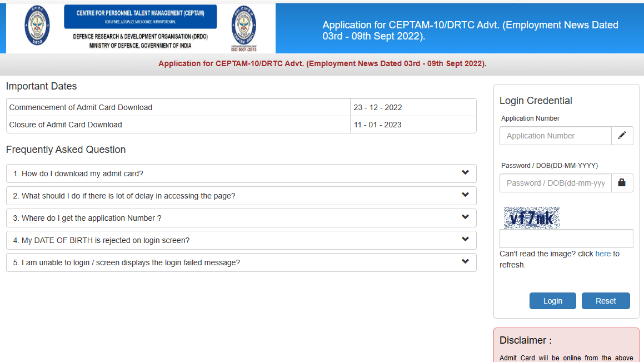Click the empty captcha answer box
644x362 pixels.
click(x=566, y=238)
